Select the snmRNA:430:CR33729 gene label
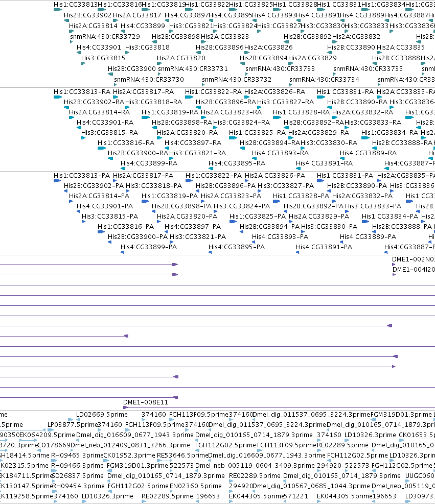Viewport: 435px width, 504px height. point(105,37)
